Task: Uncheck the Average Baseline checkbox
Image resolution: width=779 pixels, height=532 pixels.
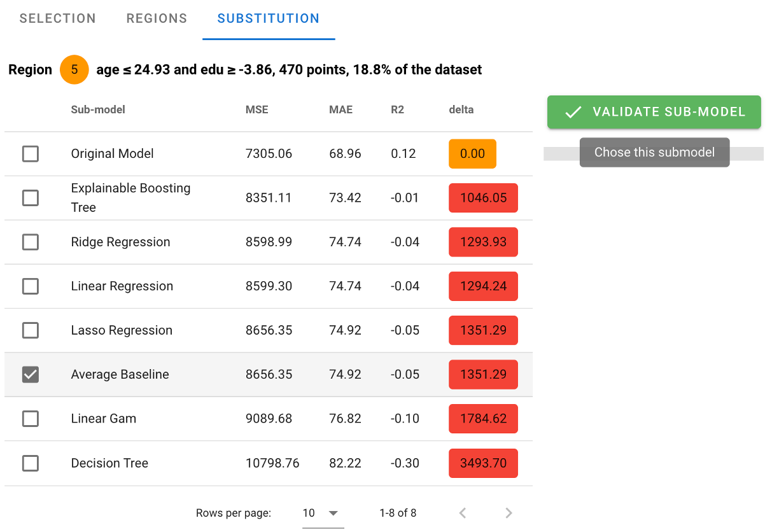Action: (x=31, y=374)
